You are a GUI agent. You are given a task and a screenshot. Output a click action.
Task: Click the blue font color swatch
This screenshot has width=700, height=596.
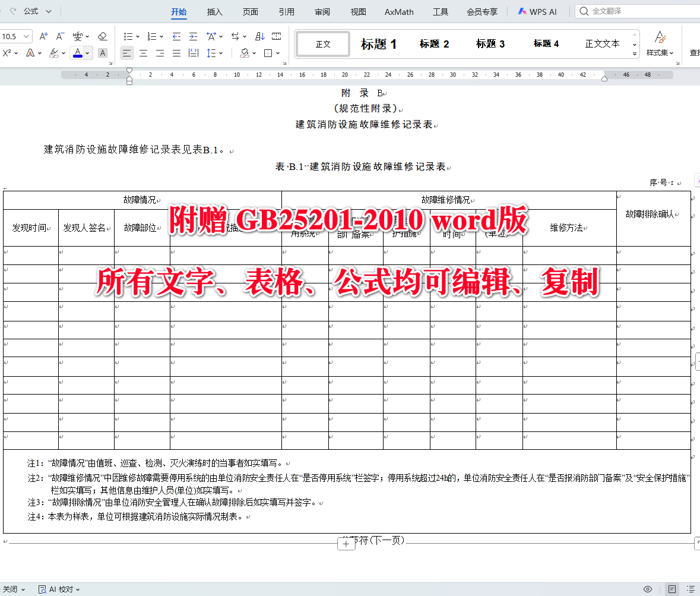tap(78, 53)
